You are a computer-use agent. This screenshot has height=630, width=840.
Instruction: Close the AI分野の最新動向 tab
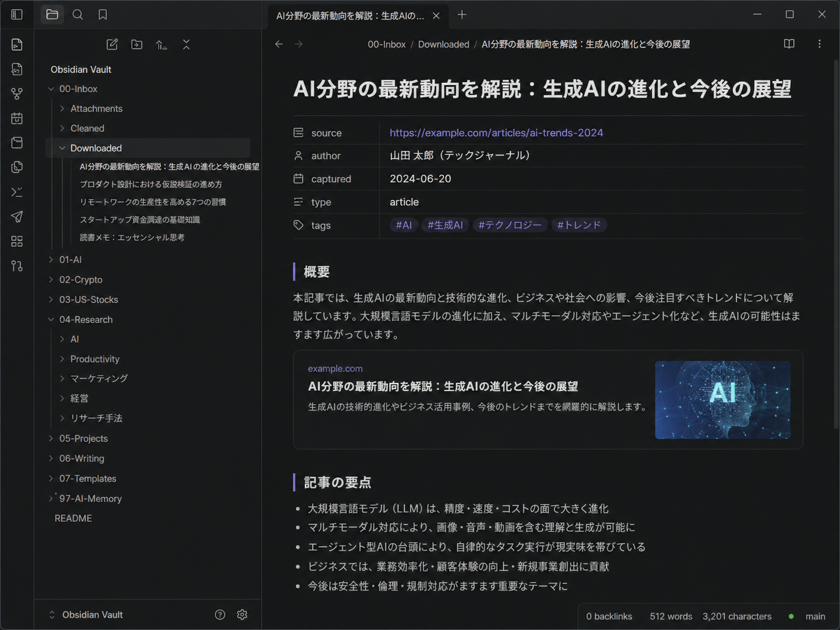(x=436, y=16)
